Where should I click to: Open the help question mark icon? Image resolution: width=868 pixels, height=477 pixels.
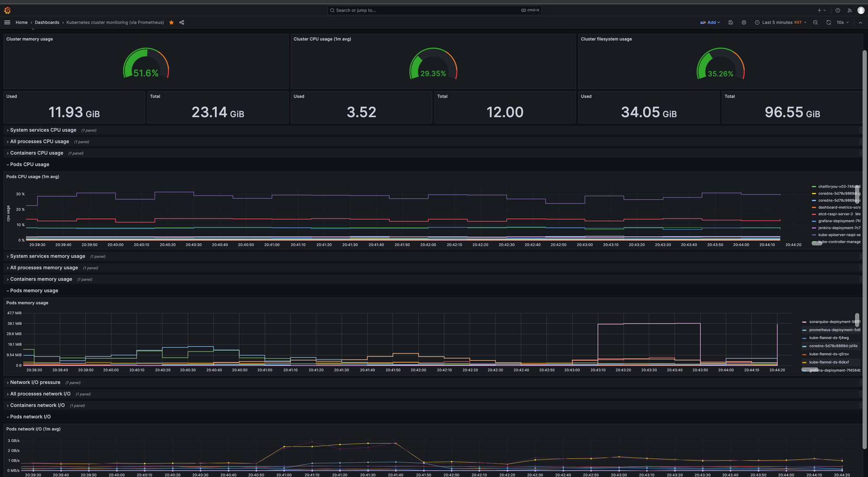pos(838,10)
